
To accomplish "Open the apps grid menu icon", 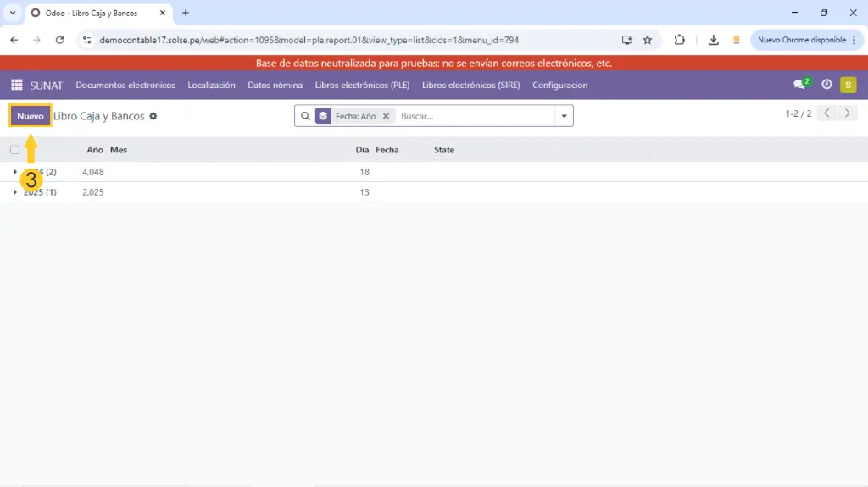I will click(17, 85).
